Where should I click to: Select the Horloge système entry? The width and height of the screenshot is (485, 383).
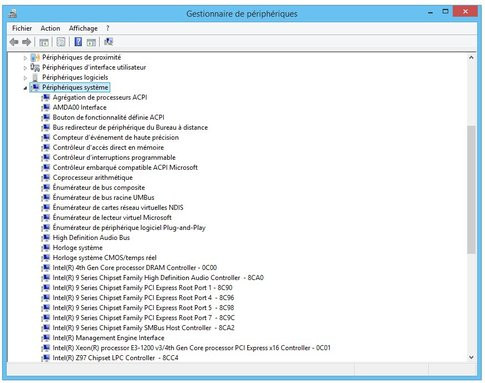78,248
